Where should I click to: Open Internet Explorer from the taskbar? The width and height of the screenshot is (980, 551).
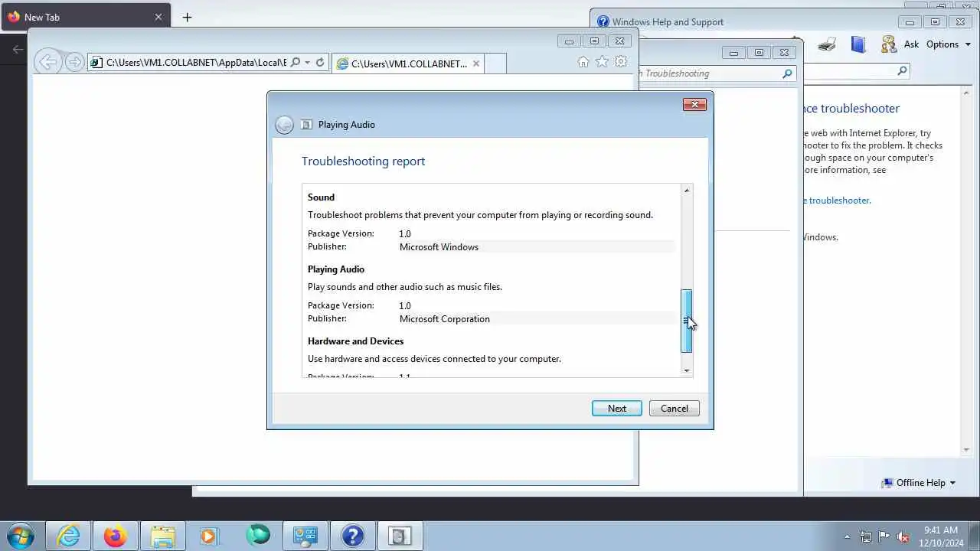coord(69,536)
